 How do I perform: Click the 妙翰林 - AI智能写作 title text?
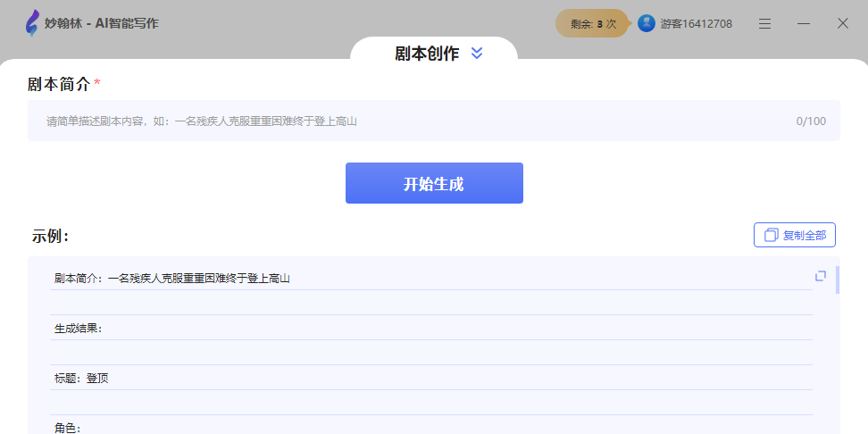click(x=101, y=24)
